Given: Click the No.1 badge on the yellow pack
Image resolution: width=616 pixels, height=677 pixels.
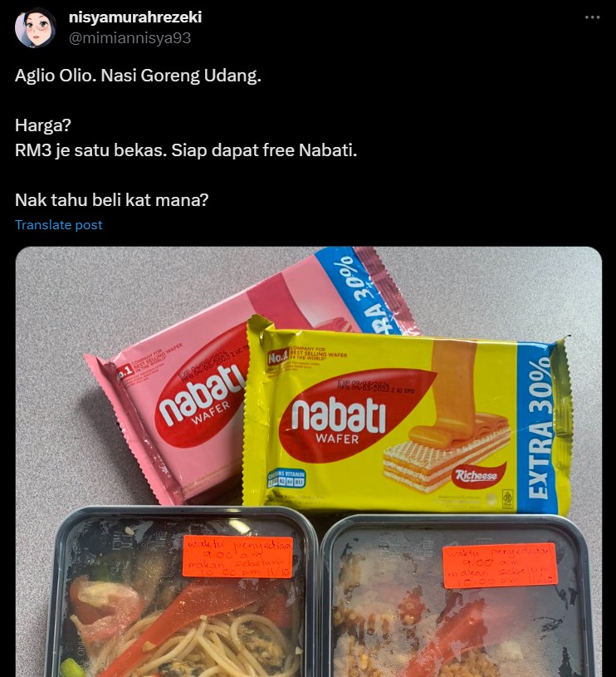Looking at the screenshot, I should point(278,357).
